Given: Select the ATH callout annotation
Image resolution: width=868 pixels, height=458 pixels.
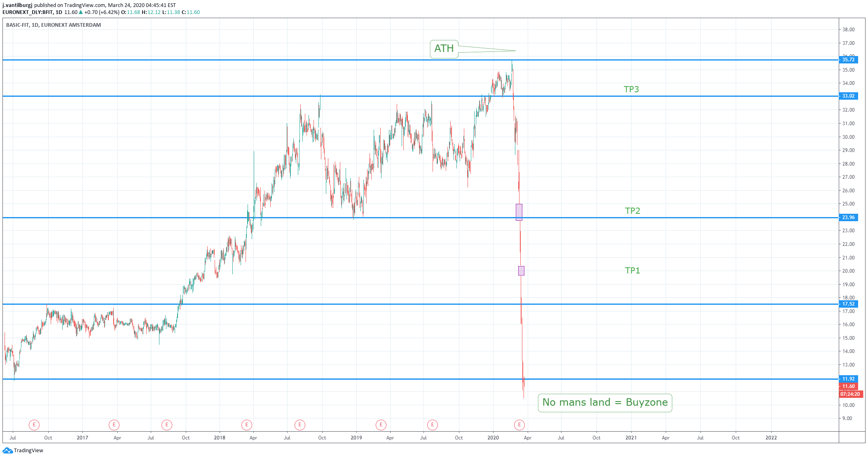Looking at the screenshot, I should (444, 49).
